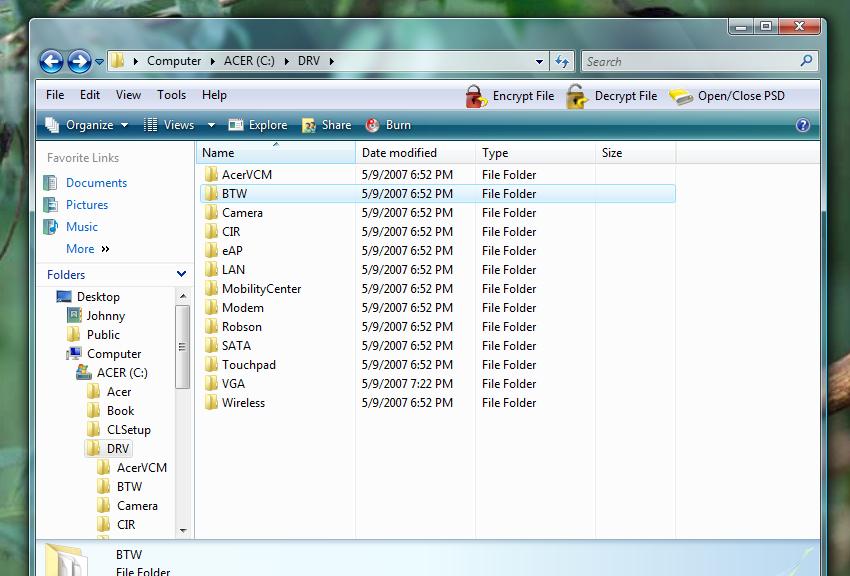Select the CLSetup folder in the tree
The width and height of the screenshot is (850, 576).
(128, 430)
